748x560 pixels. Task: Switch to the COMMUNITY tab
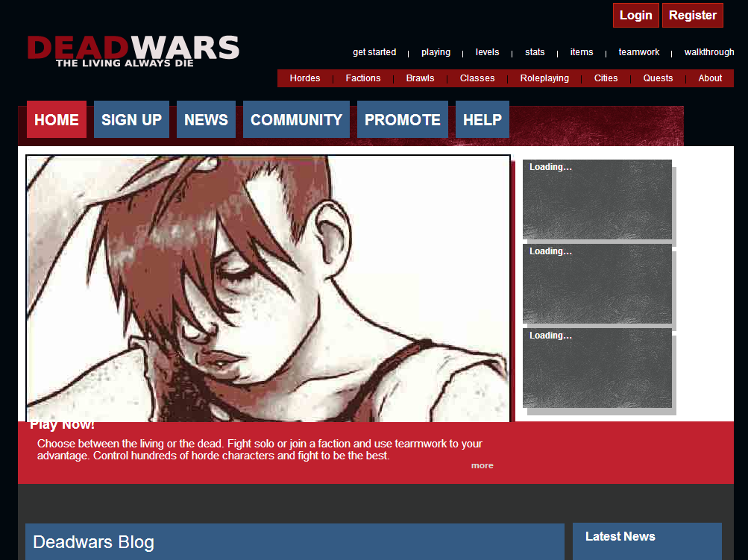coord(296,119)
